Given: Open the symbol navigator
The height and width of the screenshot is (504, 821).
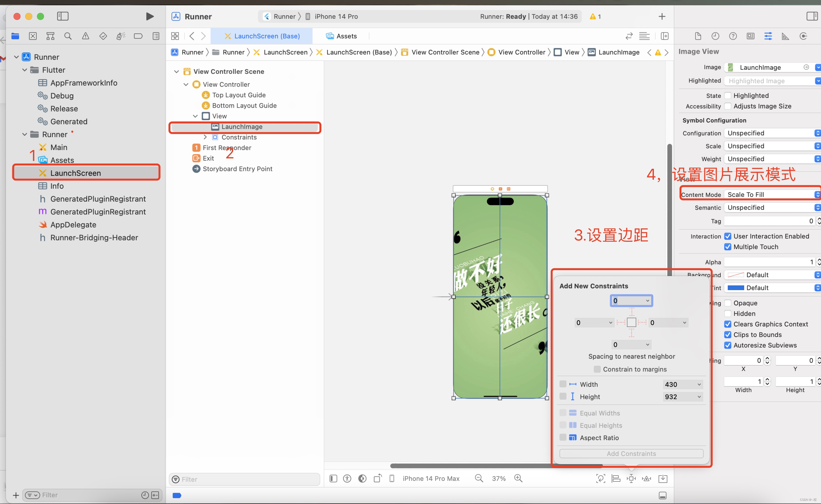Looking at the screenshot, I should click(50, 36).
